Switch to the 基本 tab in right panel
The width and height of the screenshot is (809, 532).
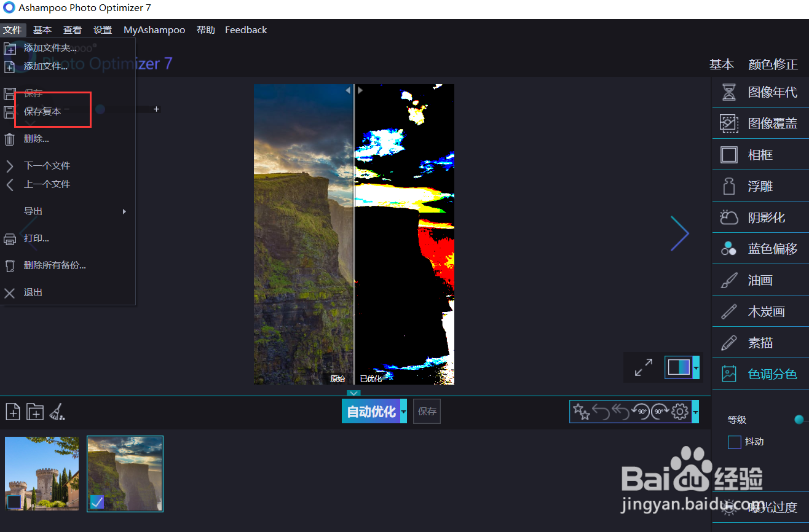[x=721, y=65]
